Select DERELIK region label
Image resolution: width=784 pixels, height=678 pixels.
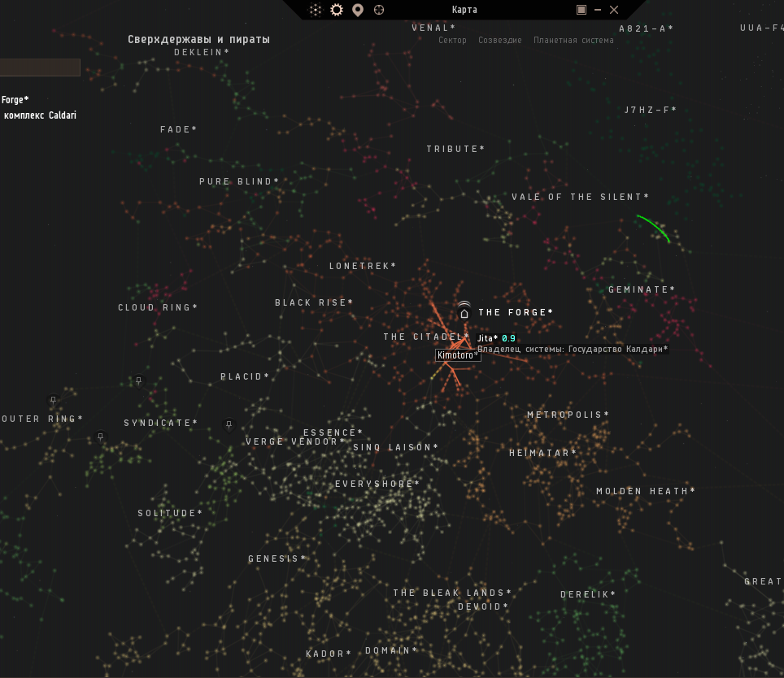[587, 594]
